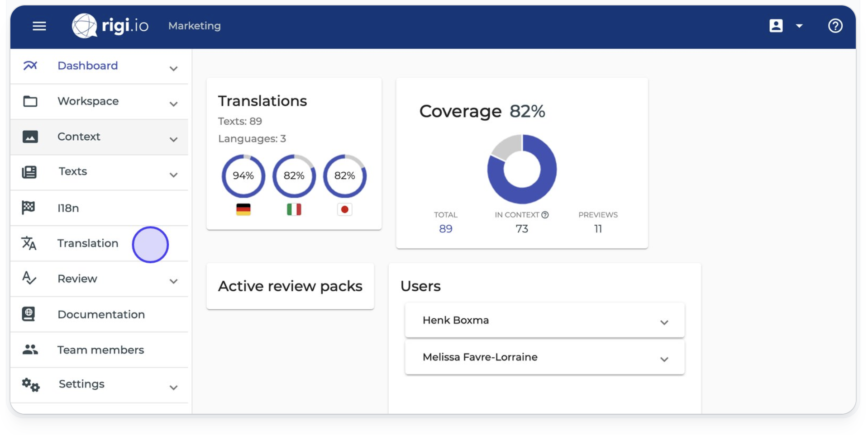Open the account dropdown arrow in header
This screenshot has width=868, height=435.
pyautogui.click(x=799, y=26)
